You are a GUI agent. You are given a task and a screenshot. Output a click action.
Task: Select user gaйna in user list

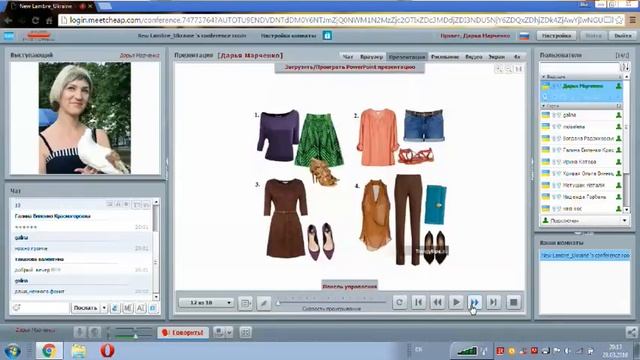click(x=581, y=115)
